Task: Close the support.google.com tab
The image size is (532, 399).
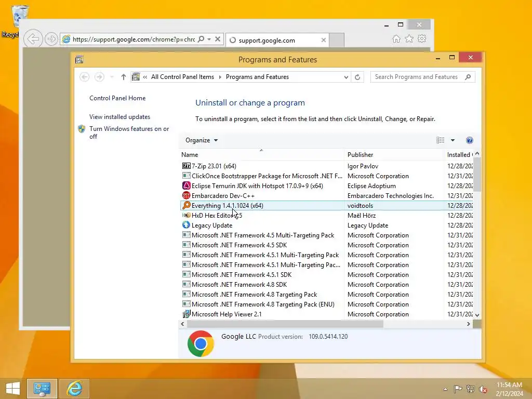Action: pos(324,41)
